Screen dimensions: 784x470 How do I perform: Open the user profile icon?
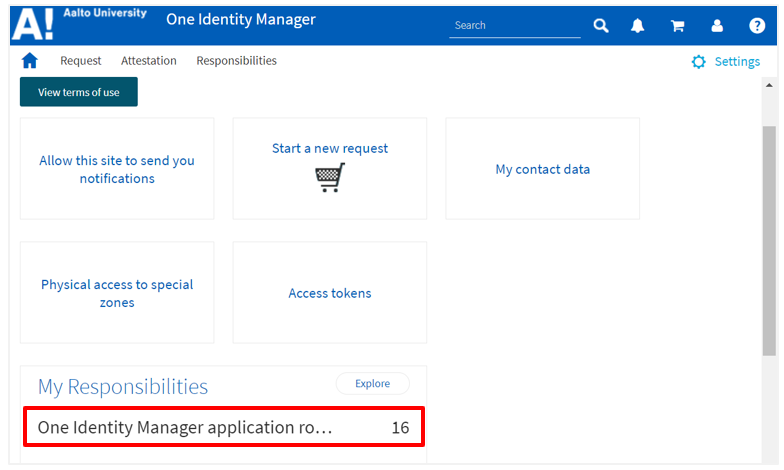coord(717,26)
